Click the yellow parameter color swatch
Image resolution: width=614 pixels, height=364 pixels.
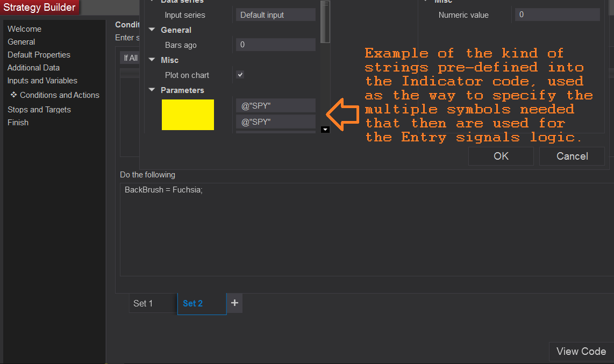click(187, 115)
